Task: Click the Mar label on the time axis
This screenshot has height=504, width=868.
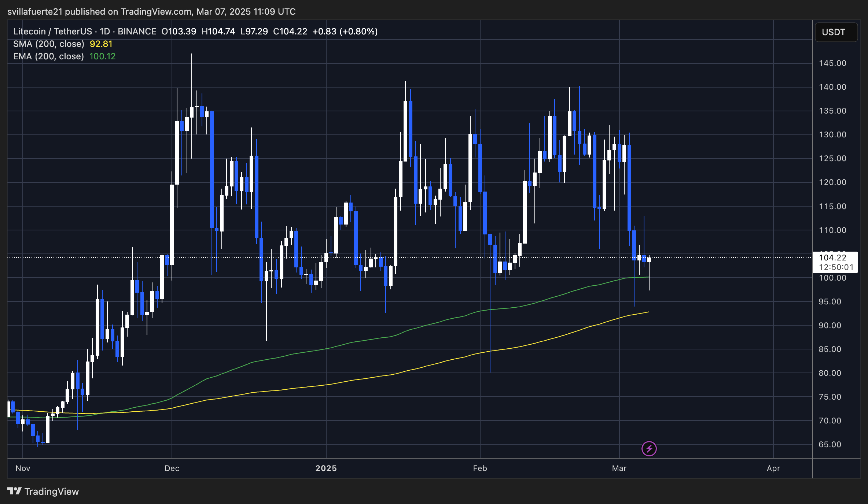Action: tap(619, 468)
